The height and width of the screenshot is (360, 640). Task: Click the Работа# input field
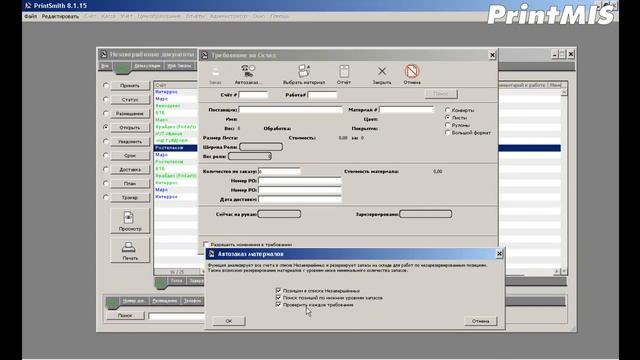[322, 95]
